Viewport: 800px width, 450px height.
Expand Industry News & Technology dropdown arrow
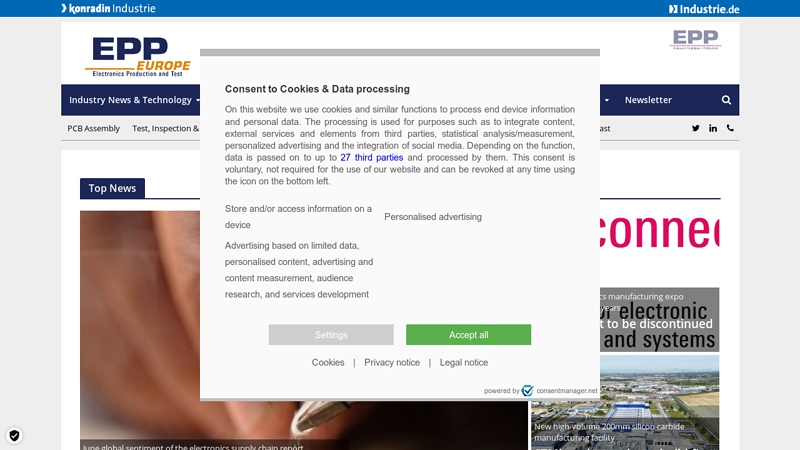(x=198, y=100)
